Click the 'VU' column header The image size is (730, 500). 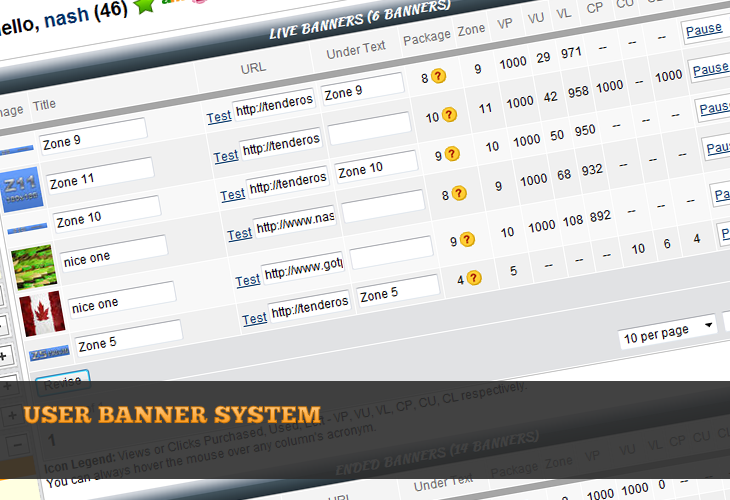[x=535, y=18]
